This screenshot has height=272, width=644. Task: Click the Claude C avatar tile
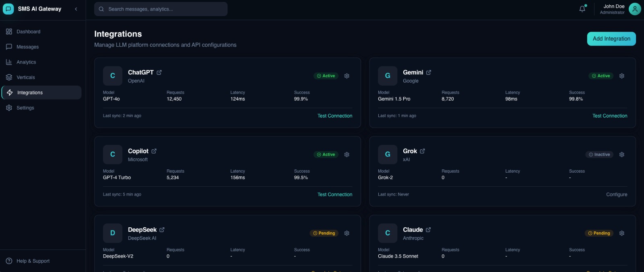[x=388, y=233]
